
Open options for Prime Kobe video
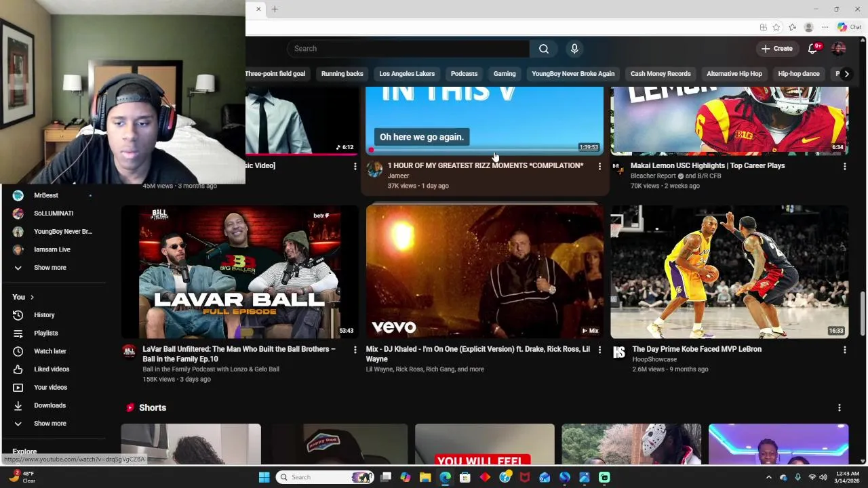(844, 350)
